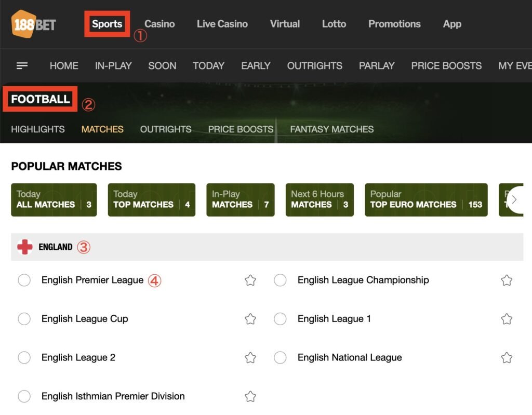
Task: Select English Premier League radio button
Action: point(24,280)
